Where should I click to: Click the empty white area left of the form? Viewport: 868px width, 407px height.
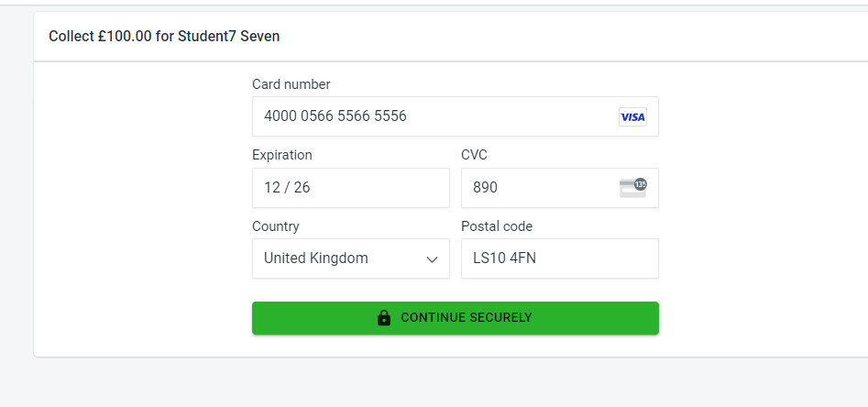click(x=137, y=202)
